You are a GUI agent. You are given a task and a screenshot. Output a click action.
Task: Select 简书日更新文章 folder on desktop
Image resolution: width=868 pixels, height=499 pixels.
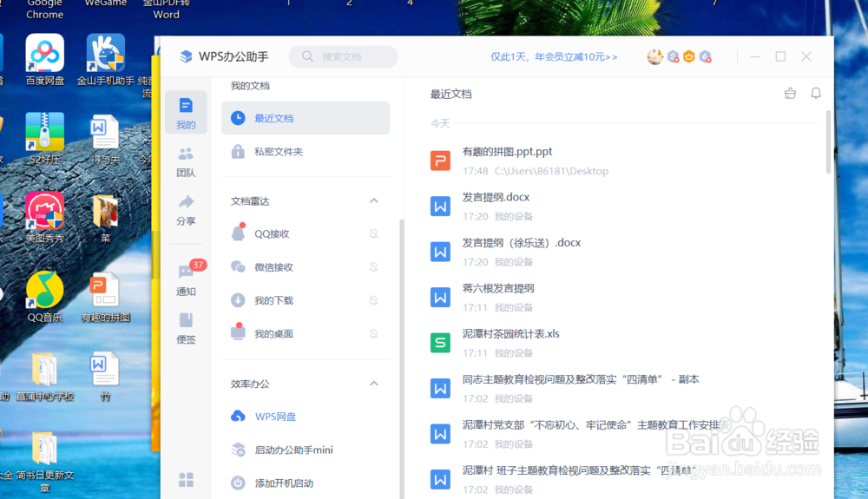coord(45,462)
